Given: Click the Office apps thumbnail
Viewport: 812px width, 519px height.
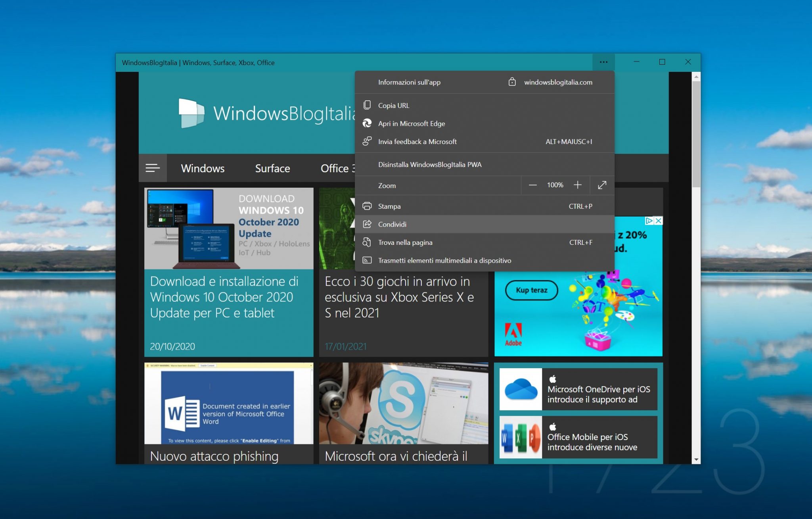Looking at the screenshot, I should (521, 437).
